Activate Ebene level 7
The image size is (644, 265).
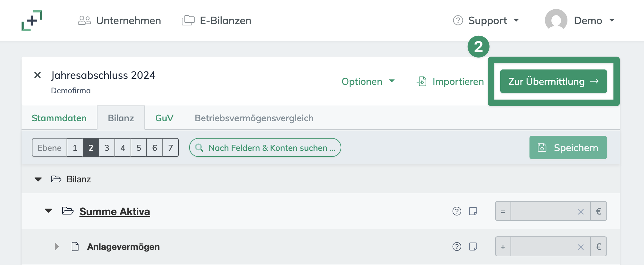(171, 148)
